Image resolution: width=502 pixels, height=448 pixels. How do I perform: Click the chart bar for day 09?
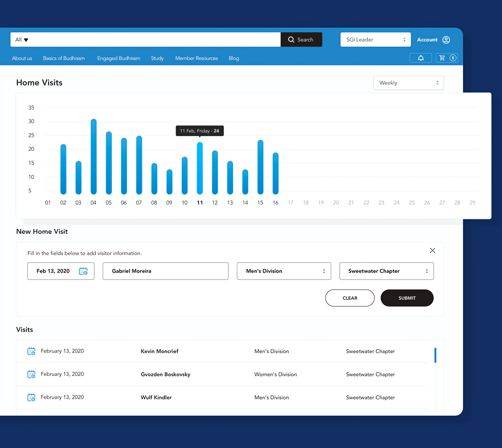pos(169,182)
